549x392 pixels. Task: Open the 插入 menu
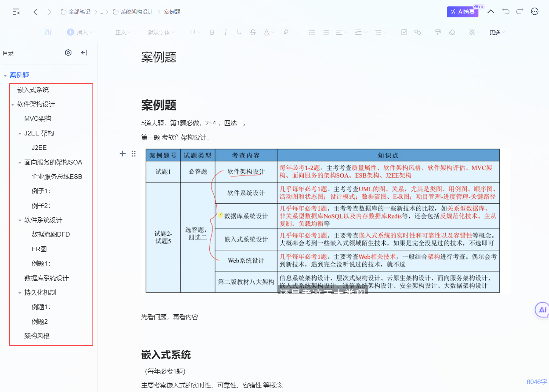(x=80, y=32)
